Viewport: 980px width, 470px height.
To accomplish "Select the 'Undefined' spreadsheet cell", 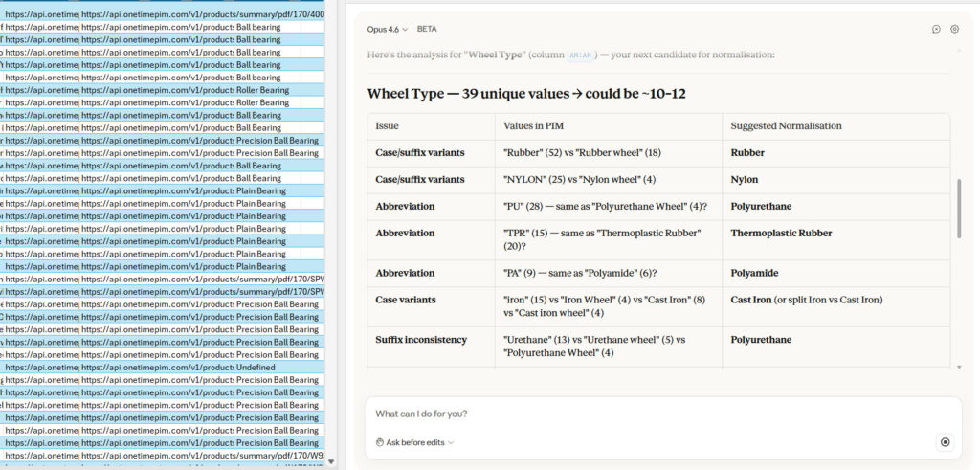I will (256, 368).
